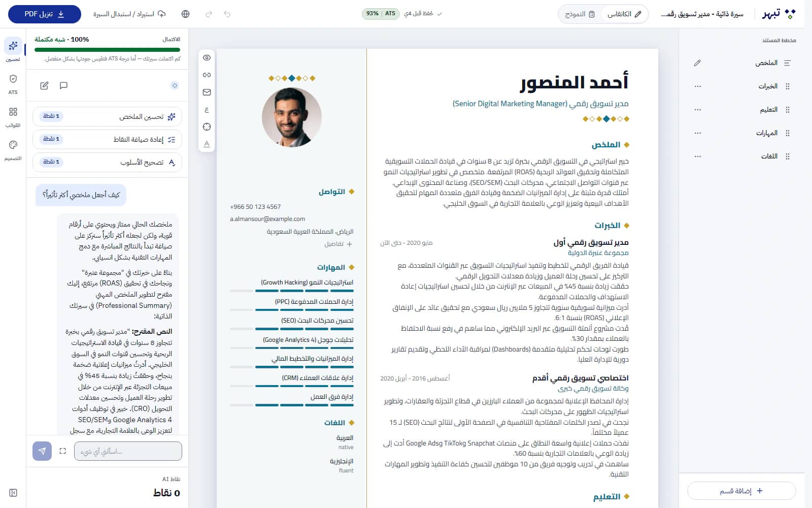Click the green completion progress bar
The height and width of the screenshot is (508, 812).
click(x=107, y=50)
